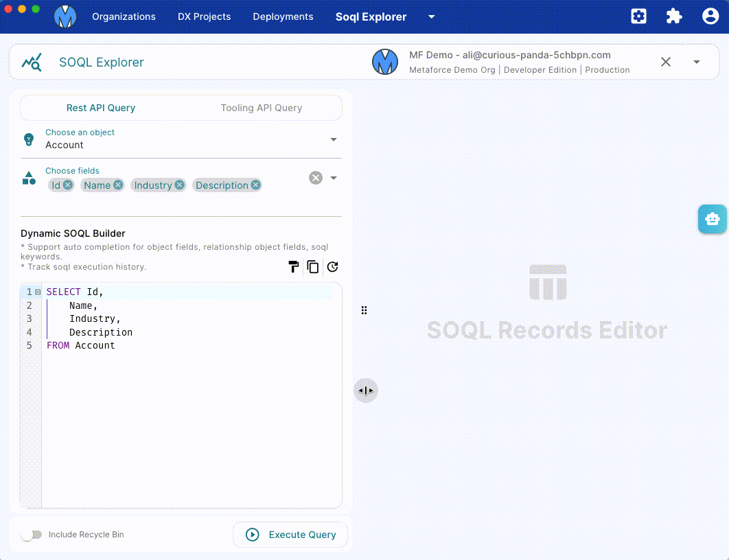Click the Description field chip label

(222, 185)
